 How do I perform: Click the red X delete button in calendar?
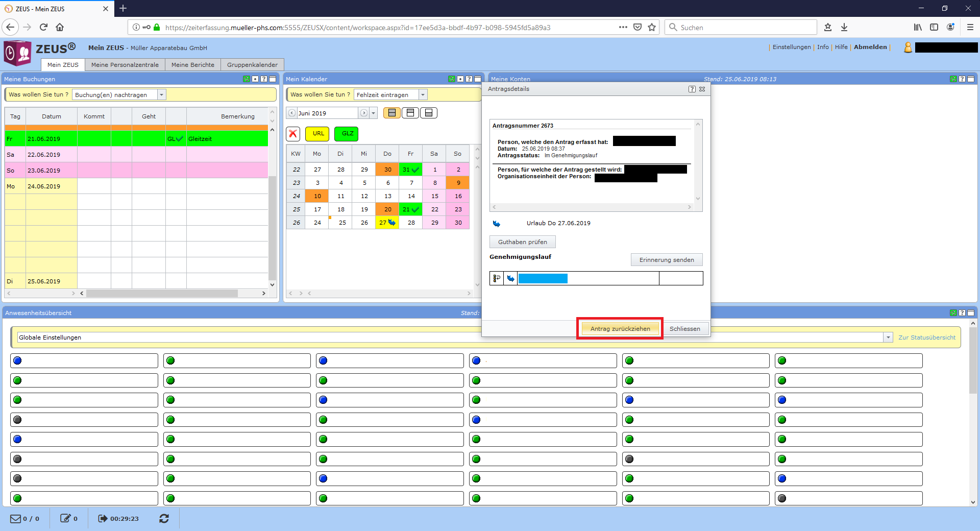pos(293,134)
